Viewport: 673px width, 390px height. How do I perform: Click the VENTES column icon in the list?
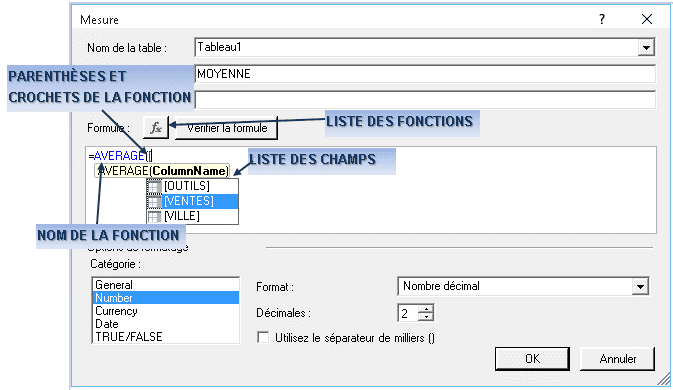pyautogui.click(x=155, y=202)
